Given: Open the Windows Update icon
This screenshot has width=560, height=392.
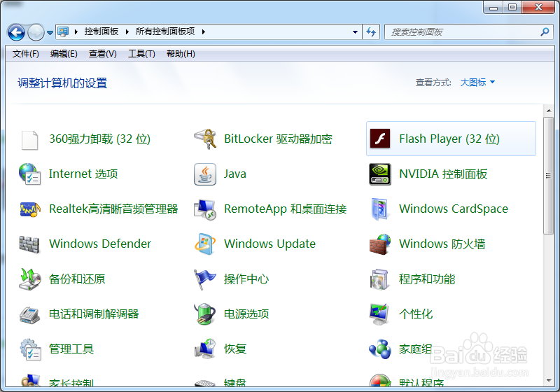Looking at the screenshot, I should (x=205, y=244).
